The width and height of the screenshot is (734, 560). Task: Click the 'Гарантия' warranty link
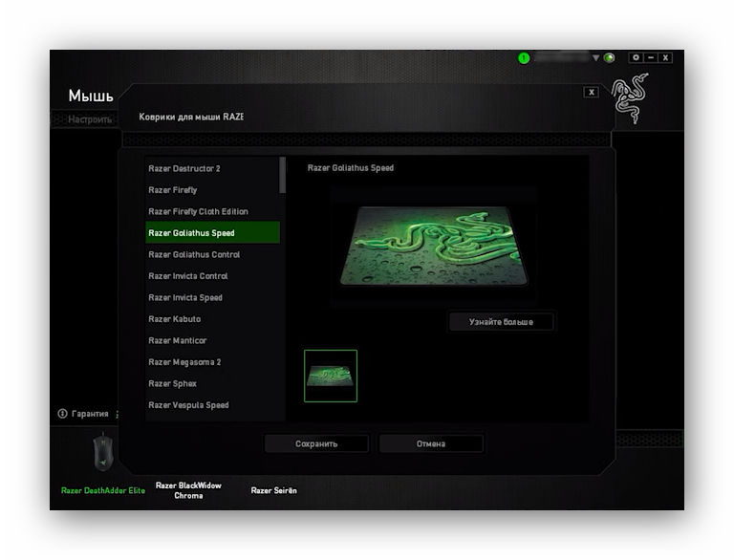click(90, 414)
